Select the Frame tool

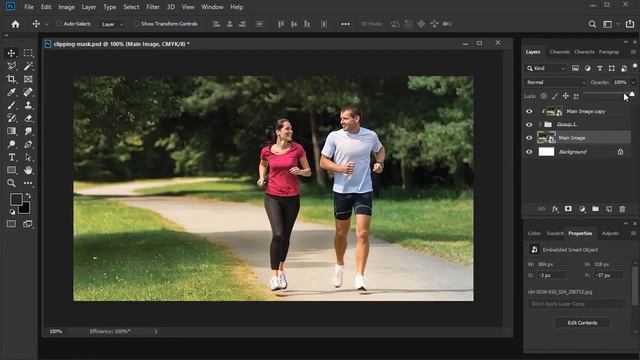click(x=28, y=79)
